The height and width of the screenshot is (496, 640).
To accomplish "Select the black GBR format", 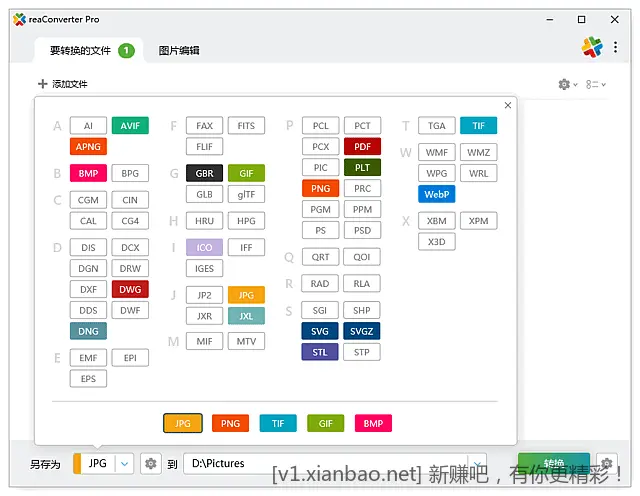I will [x=204, y=173].
